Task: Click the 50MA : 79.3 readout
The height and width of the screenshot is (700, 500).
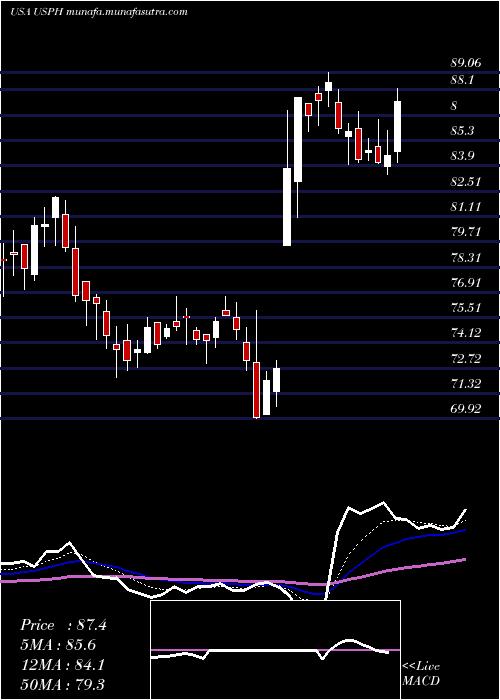Action: (x=62, y=685)
